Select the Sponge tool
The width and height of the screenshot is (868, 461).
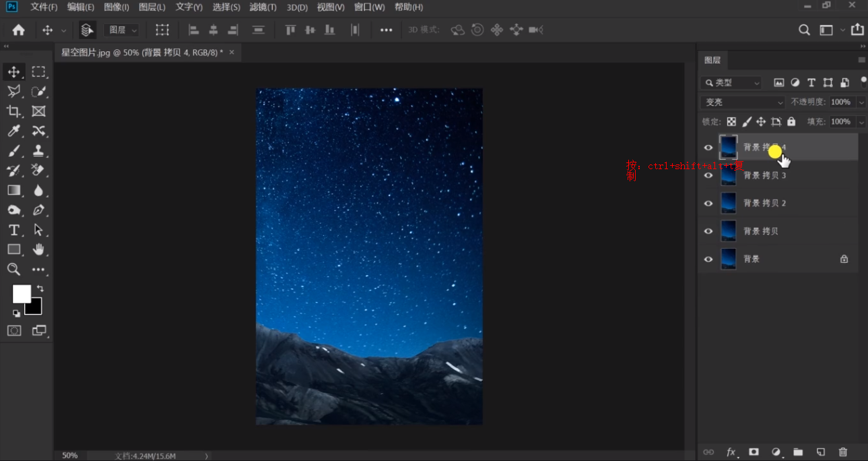click(13, 210)
